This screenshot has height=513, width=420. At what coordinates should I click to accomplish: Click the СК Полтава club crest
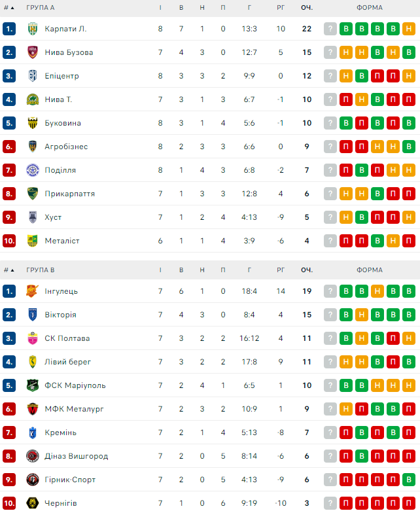pyautogui.click(x=33, y=338)
